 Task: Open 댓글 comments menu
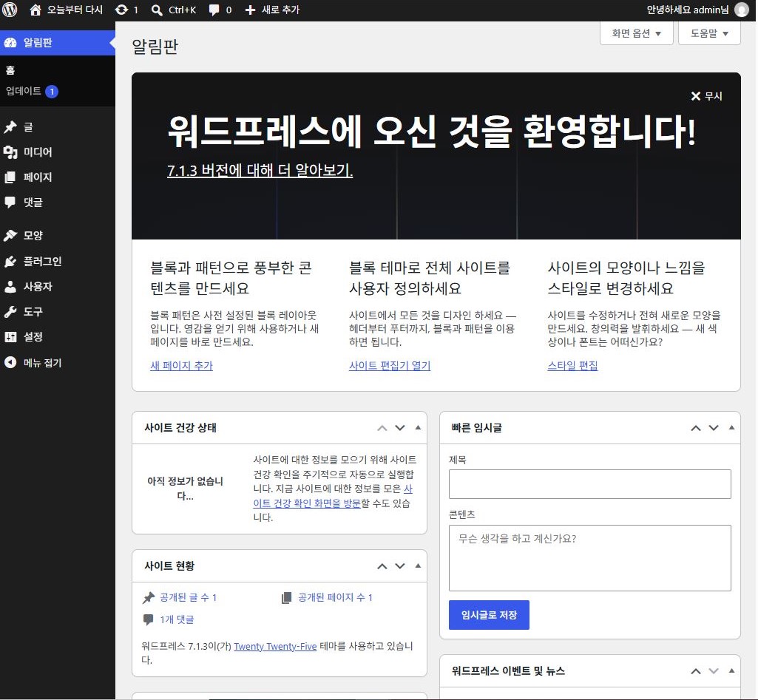click(58, 203)
